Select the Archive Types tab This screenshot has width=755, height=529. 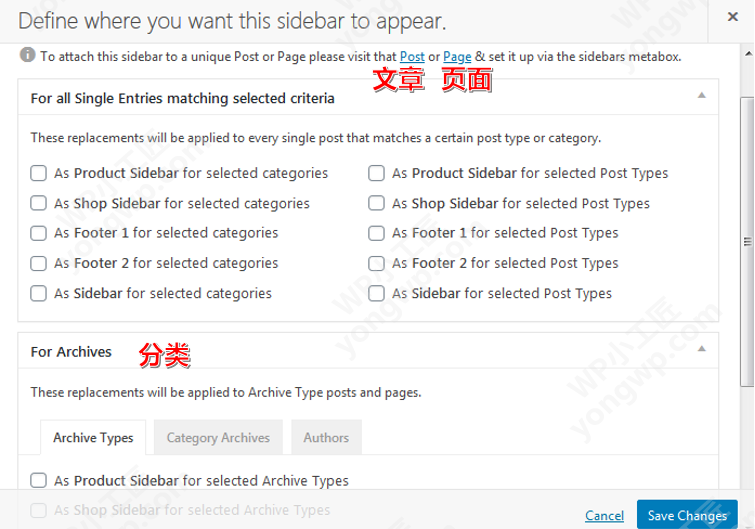point(93,438)
